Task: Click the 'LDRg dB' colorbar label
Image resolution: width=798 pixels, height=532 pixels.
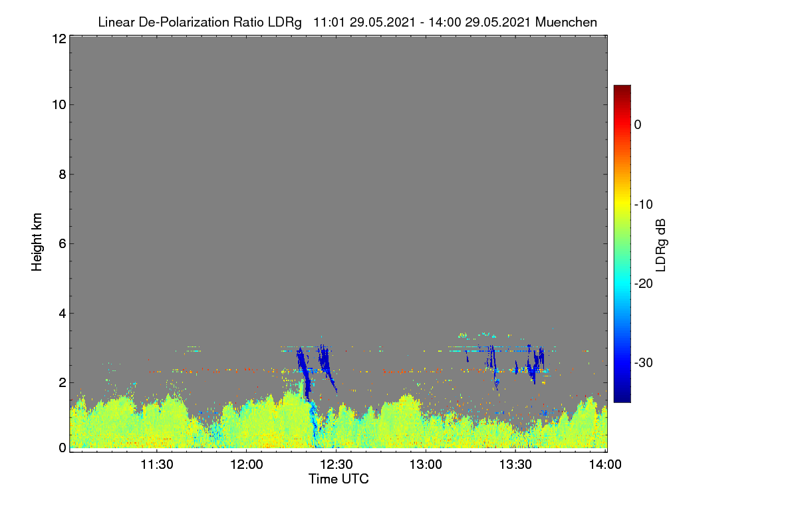Action: pos(661,245)
